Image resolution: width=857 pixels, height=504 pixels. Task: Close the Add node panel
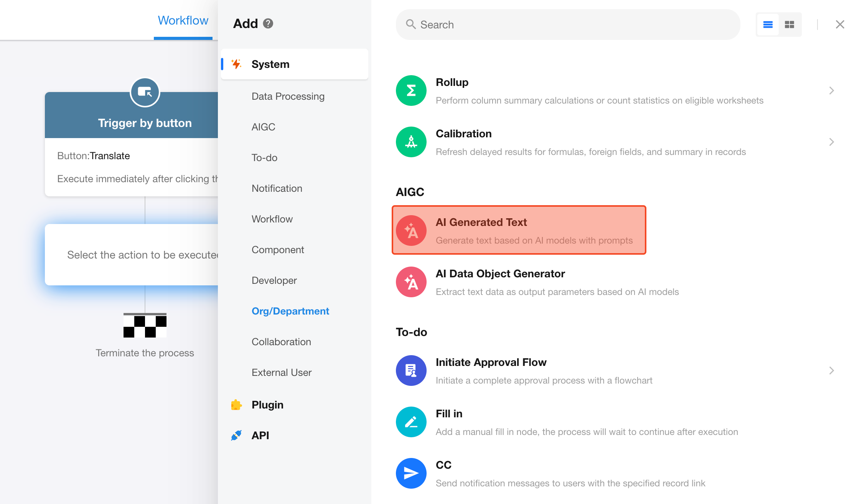click(x=840, y=25)
